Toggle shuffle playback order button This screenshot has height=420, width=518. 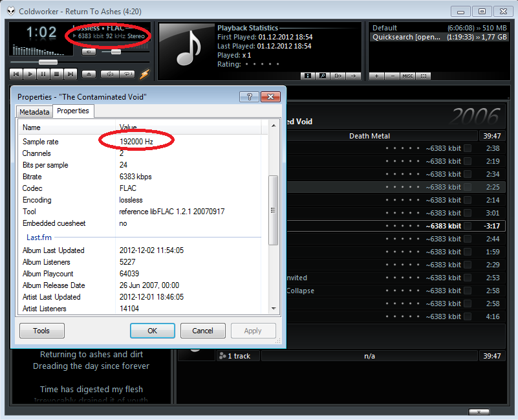click(x=110, y=74)
